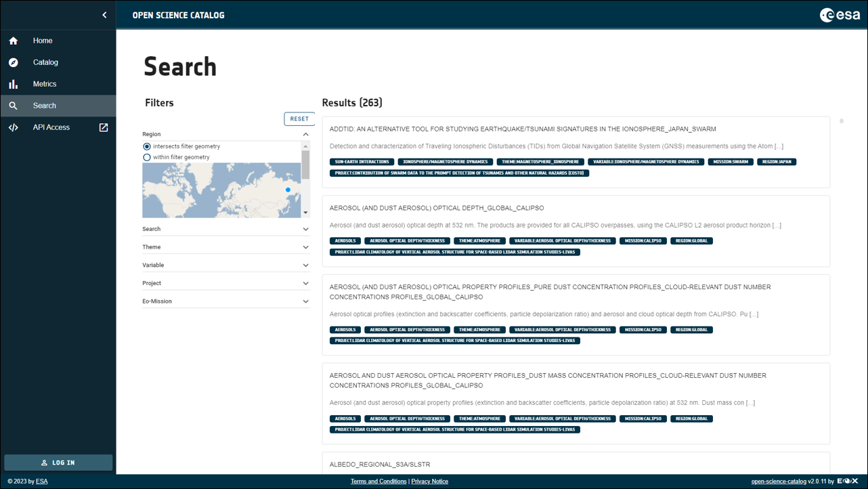Screen dimensions: 868x489
Task: Click the RESET filters button
Action: pos(299,119)
